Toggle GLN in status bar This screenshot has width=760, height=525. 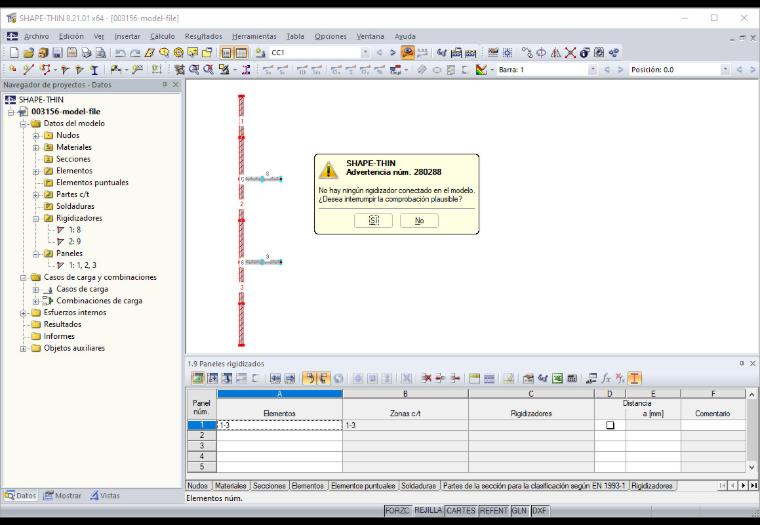(520, 510)
